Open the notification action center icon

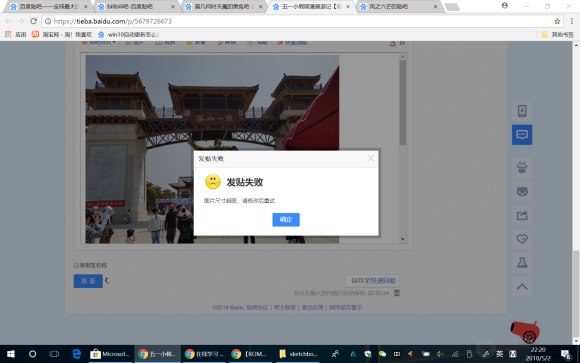tap(565, 354)
